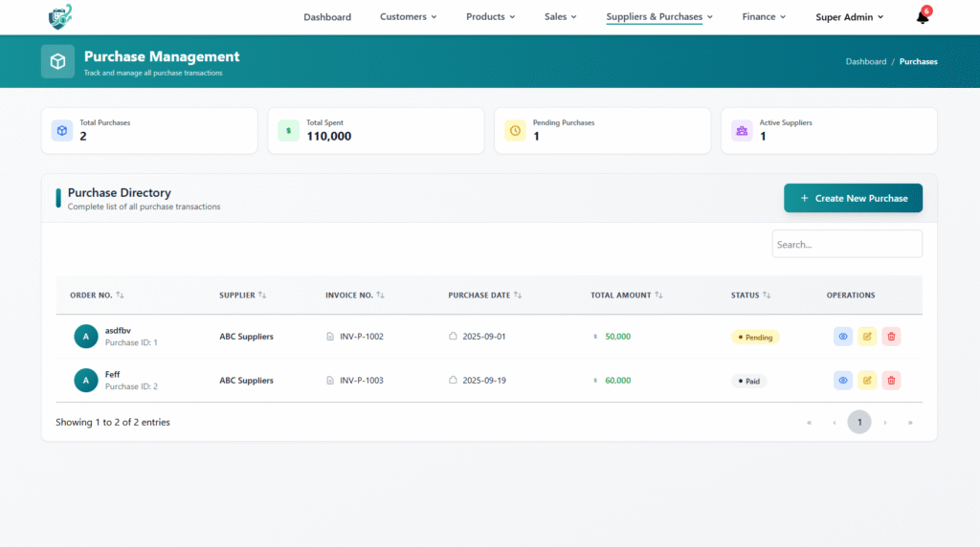Click Create New Purchase button

(x=853, y=198)
